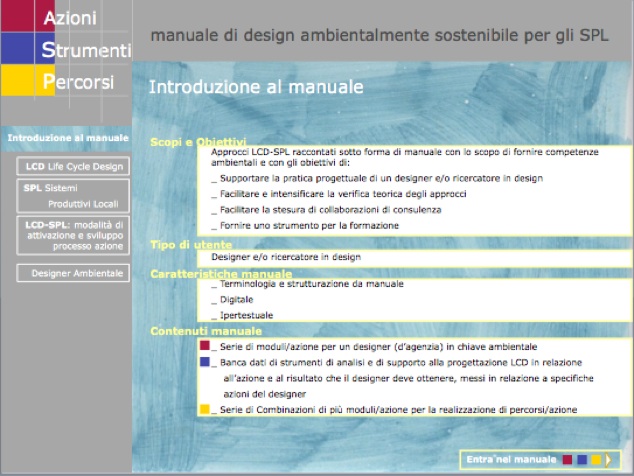Screen dimensions: 634x476
Task: Click the line Facilitare e intensificare la verifica
Action: tap(339, 194)
